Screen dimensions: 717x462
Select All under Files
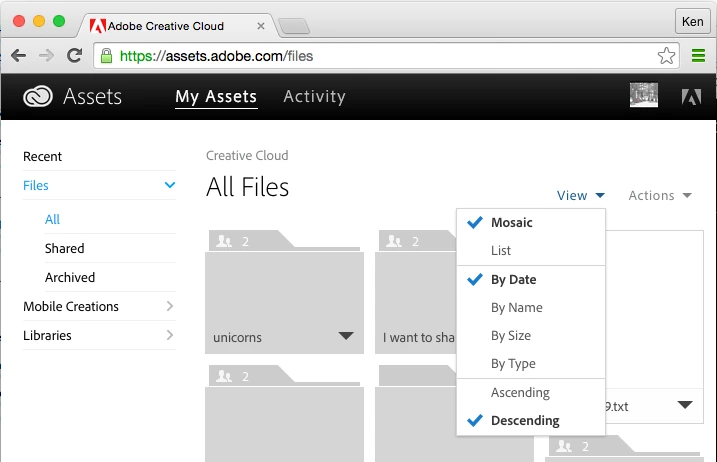52,220
